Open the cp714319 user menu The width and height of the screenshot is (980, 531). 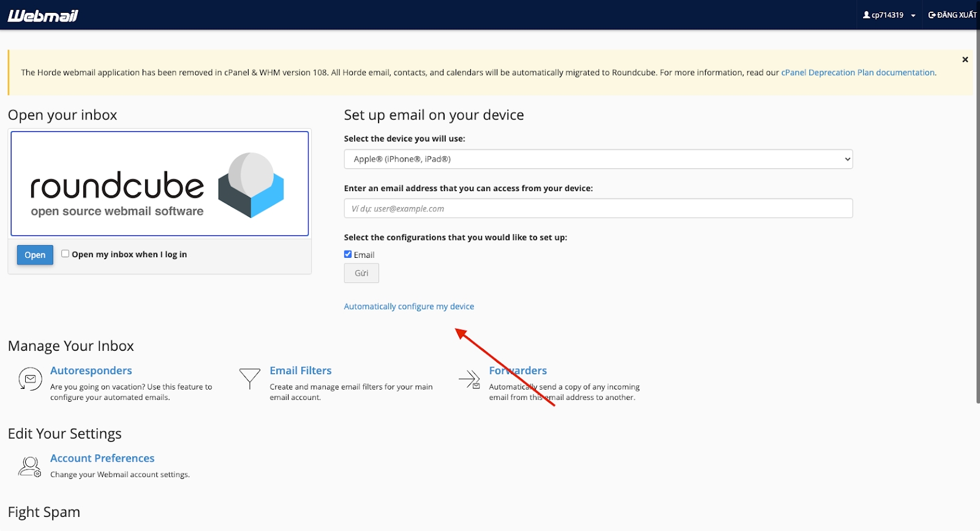(x=889, y=15)
